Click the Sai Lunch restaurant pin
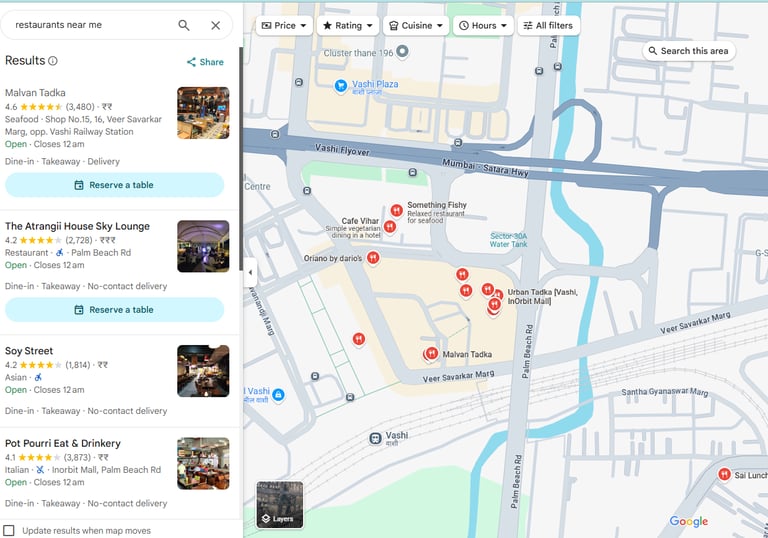This screenshot has height=538, width=768. (x=724, y=474)
